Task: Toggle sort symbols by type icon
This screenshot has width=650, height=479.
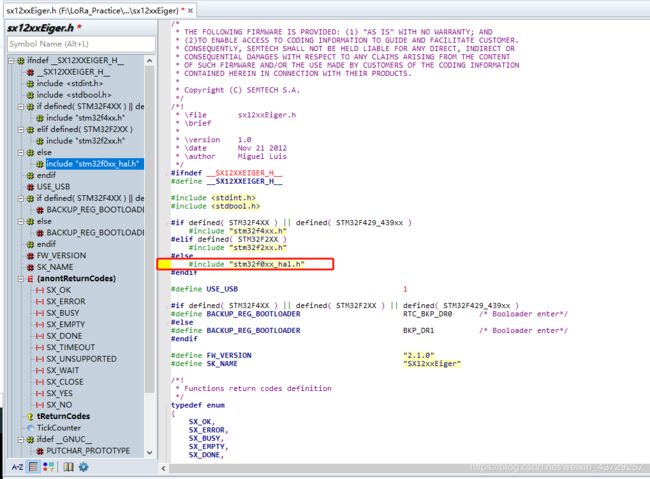Action: pyautogui.click(x=49, y=467)
